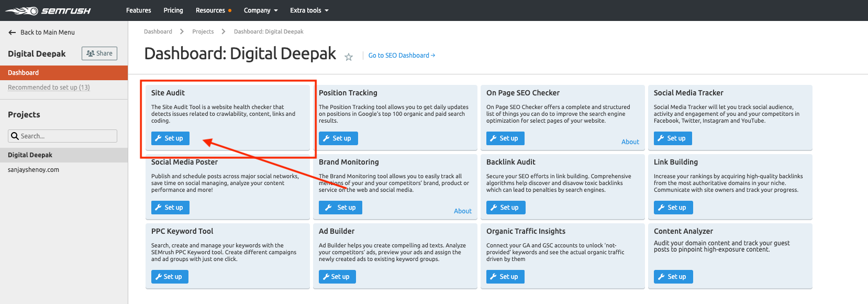This screenshot has height=304, width=868.
Task: Click the favorite star next to Dashboard title
Action: pos(349,57)
